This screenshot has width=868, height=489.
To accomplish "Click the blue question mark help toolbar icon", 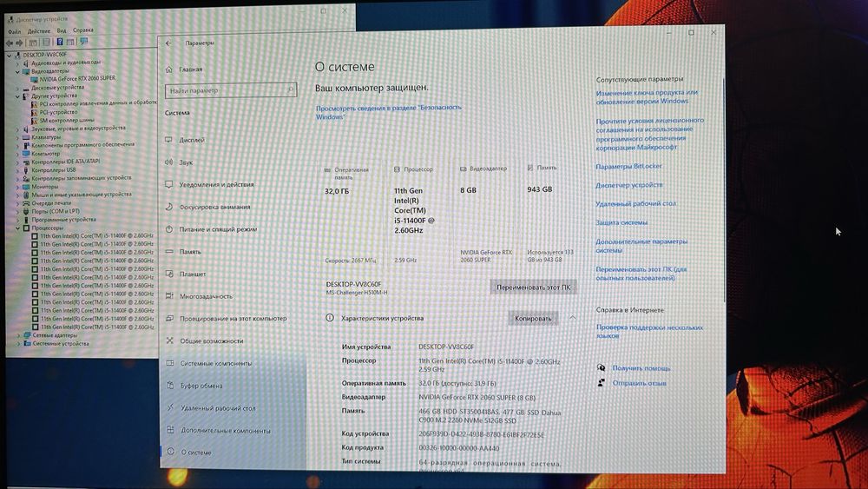I will point(60,42).
